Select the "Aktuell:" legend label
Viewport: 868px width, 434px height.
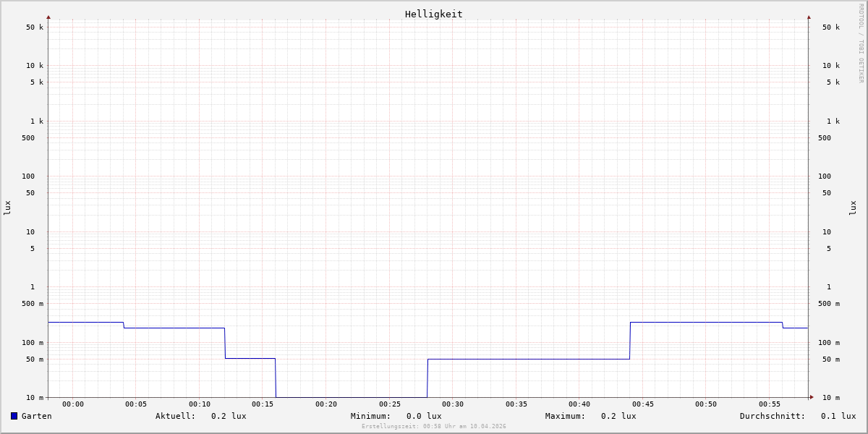coord(176,416)
